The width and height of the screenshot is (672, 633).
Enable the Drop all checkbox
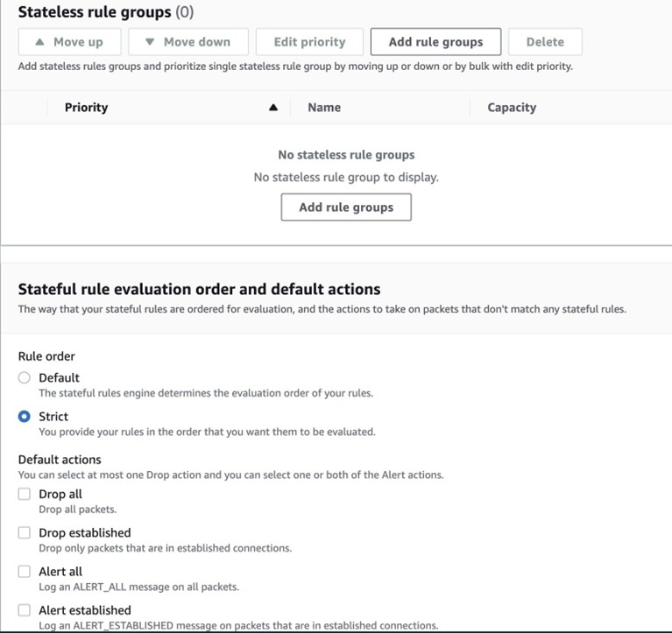click(25, 495)
